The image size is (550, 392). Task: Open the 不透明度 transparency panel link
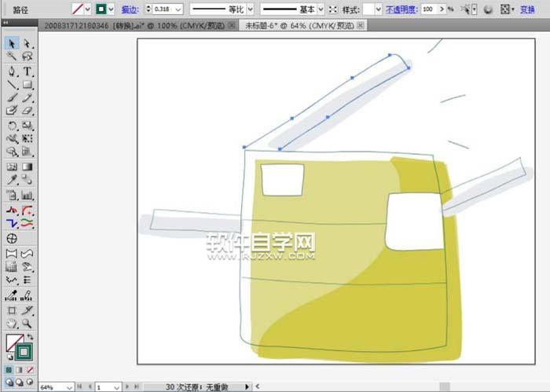click(x=401, y=9)
